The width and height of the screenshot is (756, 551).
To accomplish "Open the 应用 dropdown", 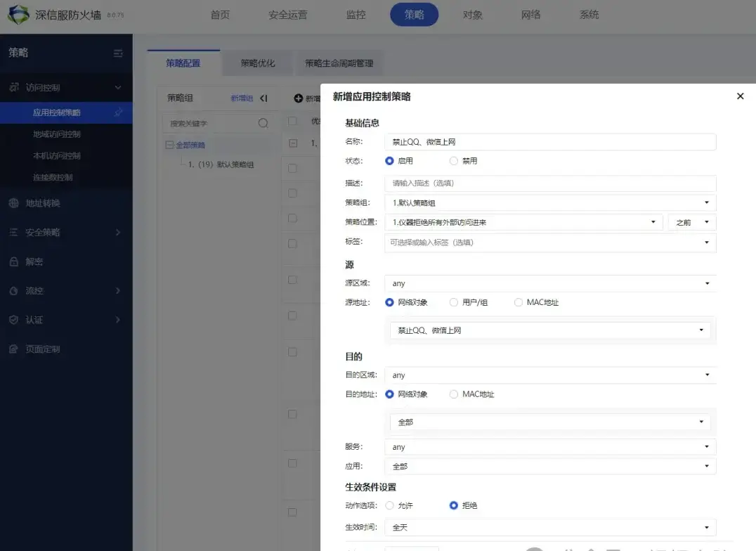I will pos(550,467).
